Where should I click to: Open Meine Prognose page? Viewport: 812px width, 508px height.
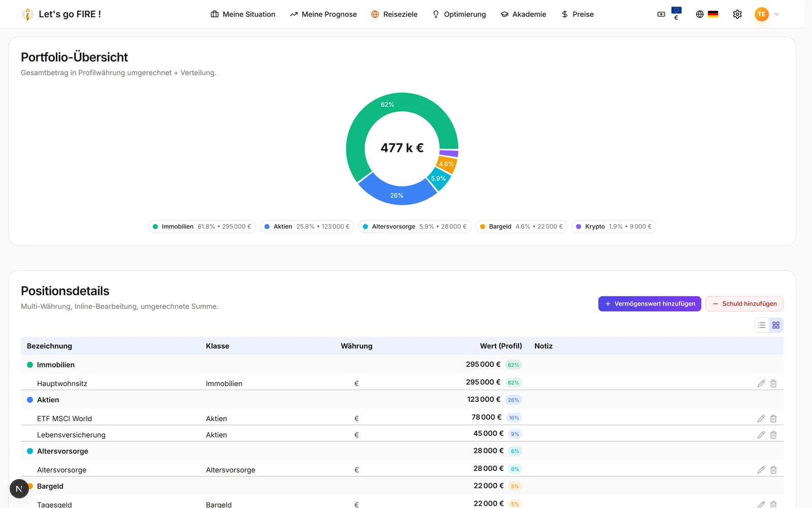(x=323, y=14)
